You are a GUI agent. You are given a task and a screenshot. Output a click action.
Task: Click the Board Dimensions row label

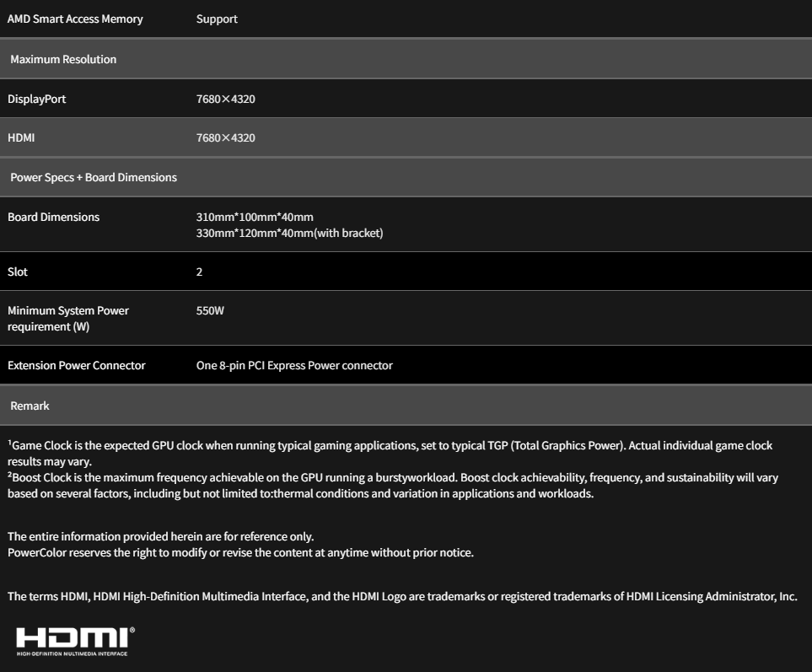click(x=53, y=218)
